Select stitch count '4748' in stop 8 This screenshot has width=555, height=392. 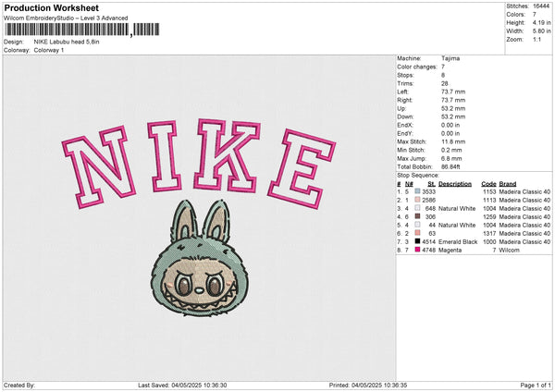pyautogui.click(x=428, y=250)
